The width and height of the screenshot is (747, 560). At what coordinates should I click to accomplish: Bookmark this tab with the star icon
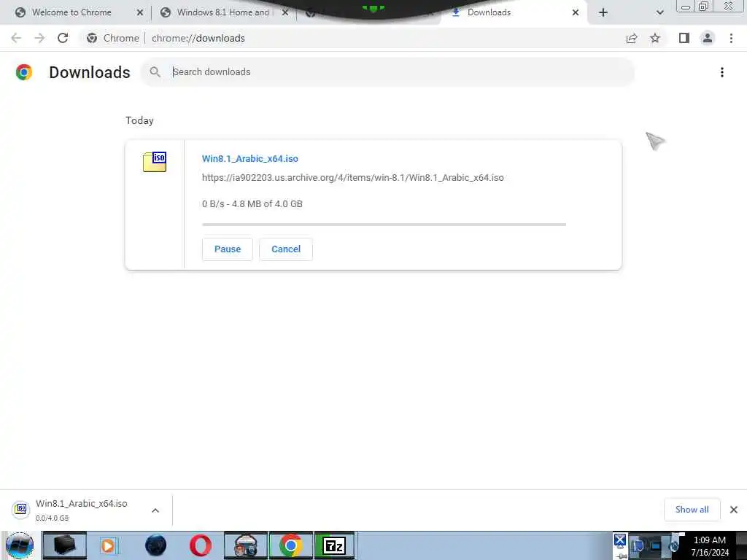(x=655, y=38)
